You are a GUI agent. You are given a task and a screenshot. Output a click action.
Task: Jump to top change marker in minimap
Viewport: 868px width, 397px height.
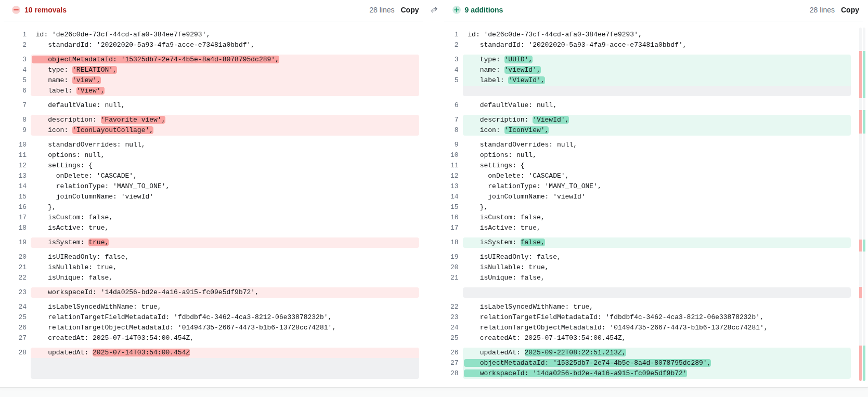tap(862, 74)
